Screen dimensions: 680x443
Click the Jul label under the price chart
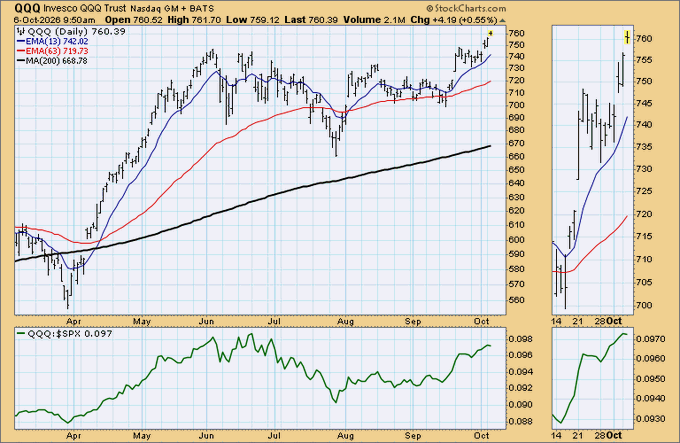tap(274, 321)
